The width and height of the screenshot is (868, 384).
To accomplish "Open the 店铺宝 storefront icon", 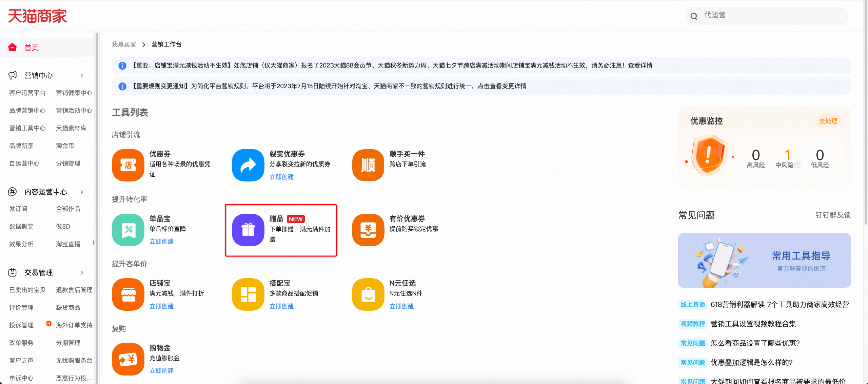I will (x=128, y=294).
